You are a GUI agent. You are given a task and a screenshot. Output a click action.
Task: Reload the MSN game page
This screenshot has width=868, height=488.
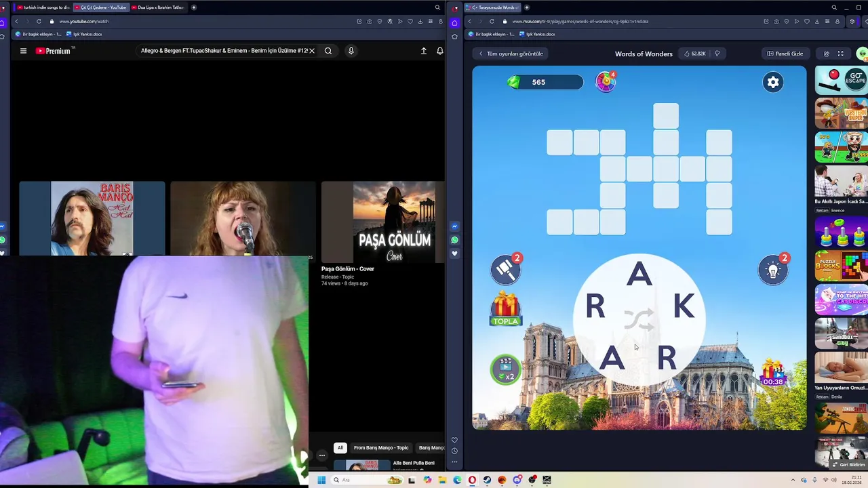pyautogui.click(x=492, y=21)
